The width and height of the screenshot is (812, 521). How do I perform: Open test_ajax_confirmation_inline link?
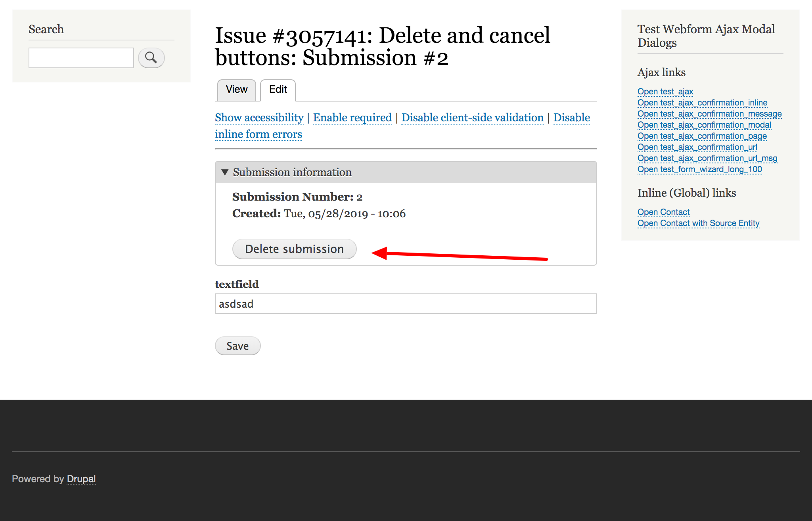pyautogui.click(x=702, y=103)
